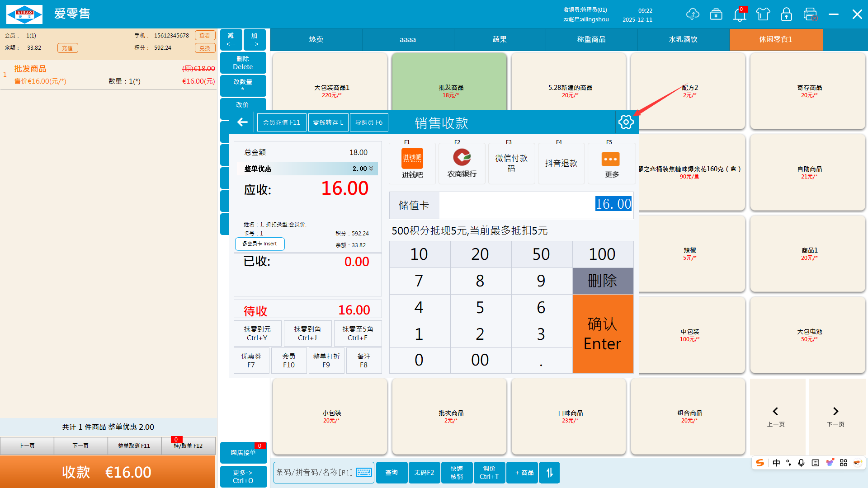Viewport: 868px width, 488px height.
Task: Open the notification bell icon
Action: (740, 15)
